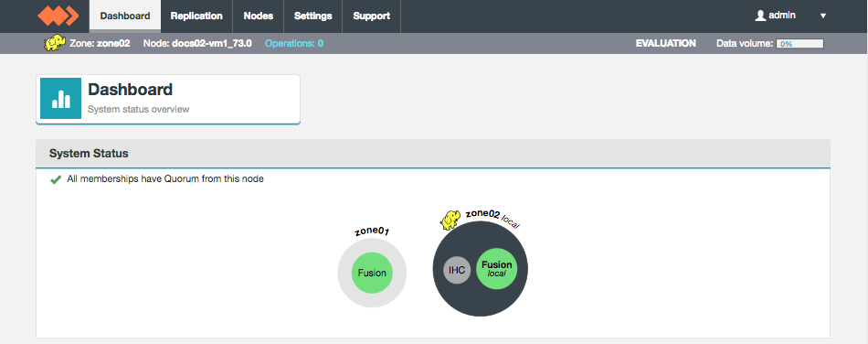868x344 pixels.
Task: Click the orange WANdisco logo
Action: (x=58, y=16)
